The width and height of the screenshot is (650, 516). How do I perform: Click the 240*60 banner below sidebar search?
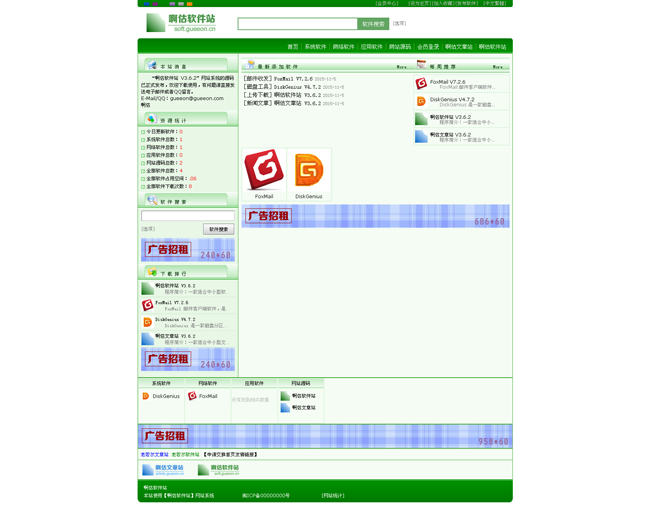pyautogui.click(x=188, y=250)
